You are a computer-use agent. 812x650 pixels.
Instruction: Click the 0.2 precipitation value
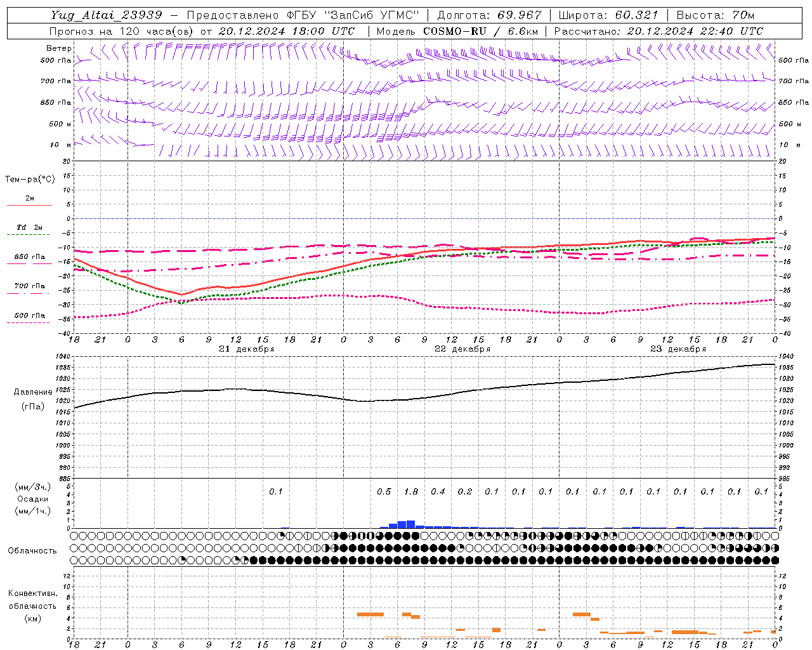point(465,492)
